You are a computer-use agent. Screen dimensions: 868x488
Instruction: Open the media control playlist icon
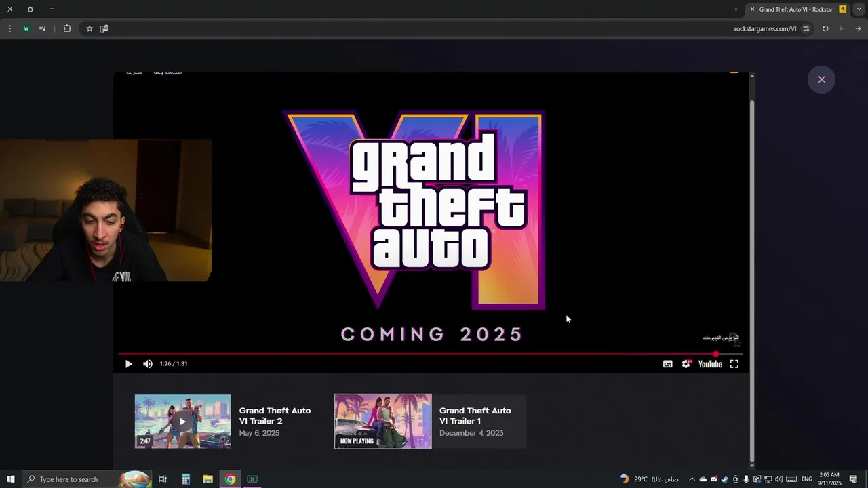click(43, 28)
